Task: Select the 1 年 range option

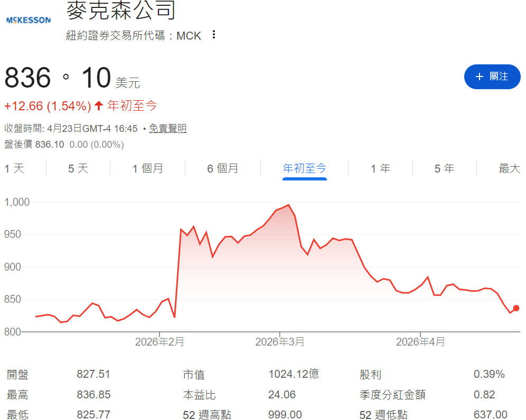Action: coord(380,168)
